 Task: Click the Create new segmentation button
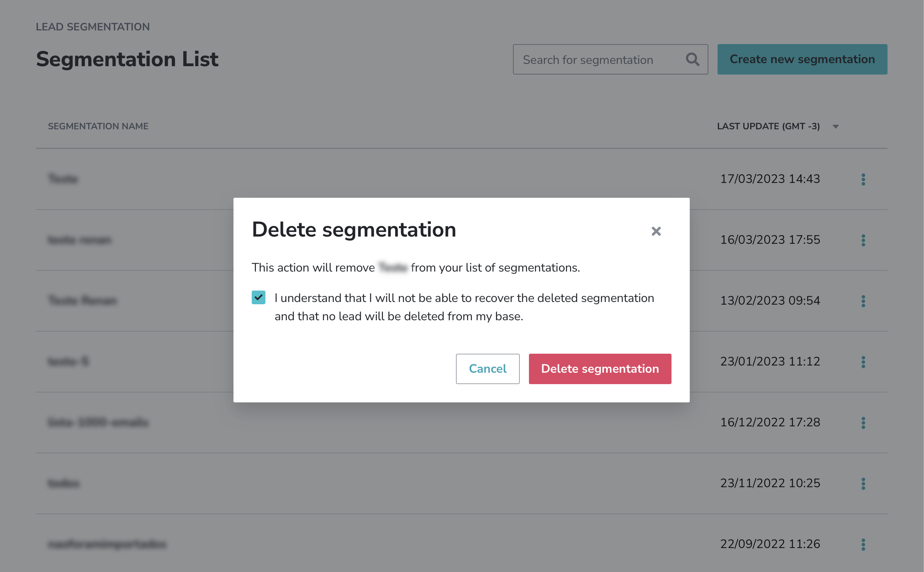(802, 59)
